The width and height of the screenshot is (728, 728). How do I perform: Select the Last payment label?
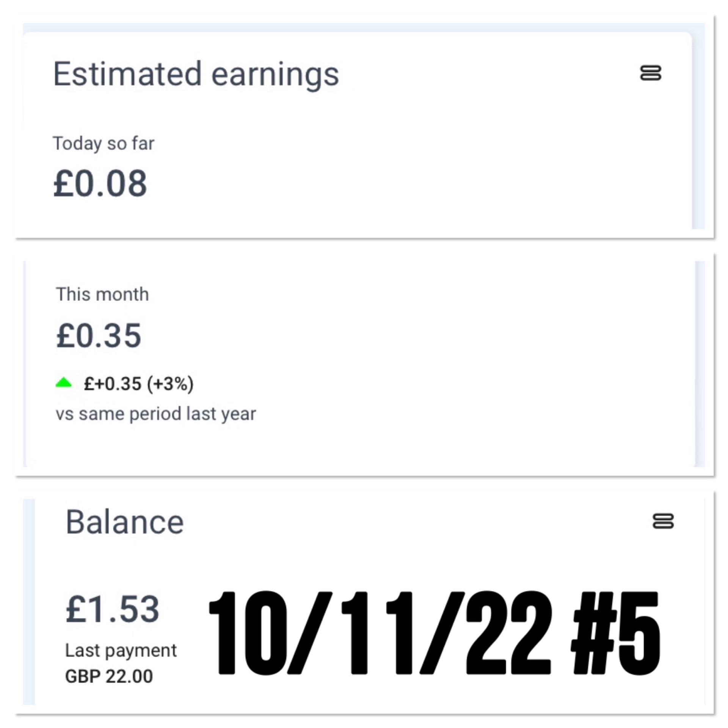point(121,650)
